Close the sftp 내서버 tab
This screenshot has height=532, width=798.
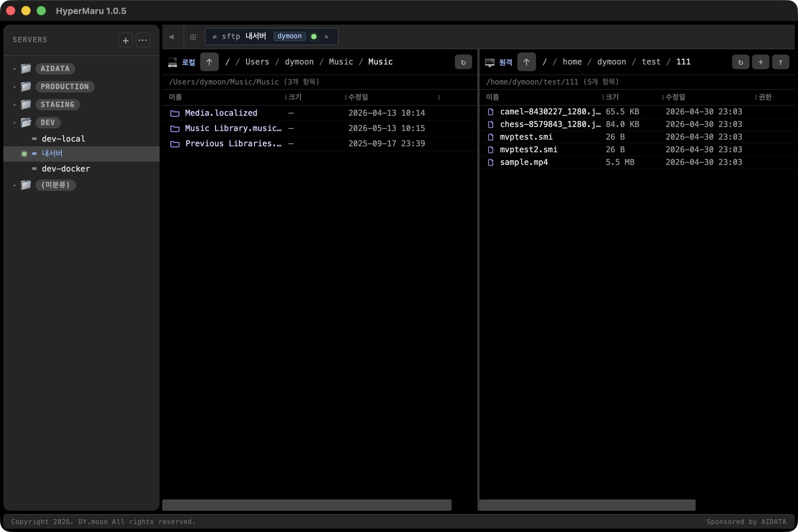coord(327,37)
